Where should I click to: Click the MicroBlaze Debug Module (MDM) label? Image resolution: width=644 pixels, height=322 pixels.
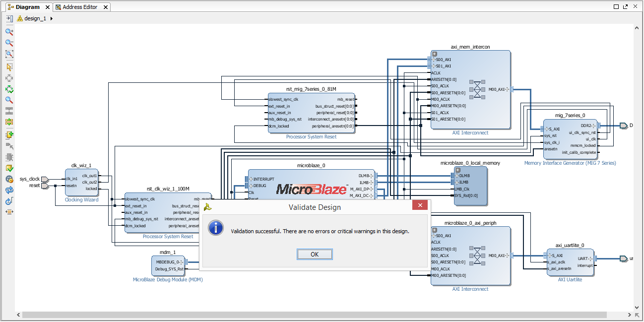point(168,280)
